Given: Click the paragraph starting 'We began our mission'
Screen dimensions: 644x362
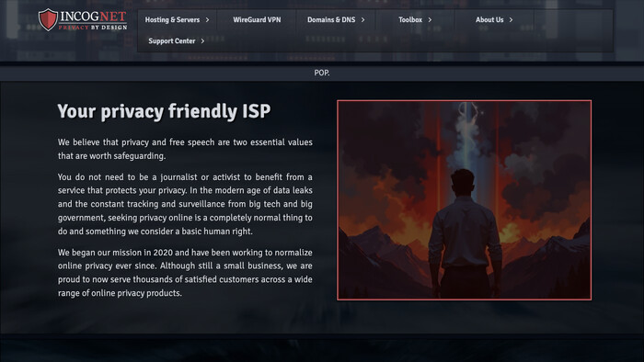Looking at the screenshot, I should point(185,273).
